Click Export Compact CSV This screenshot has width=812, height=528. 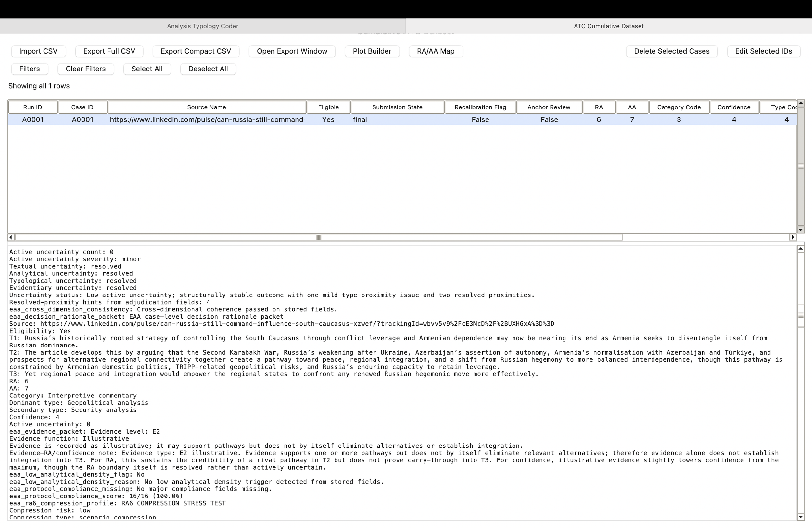pyautogui.click(x=196, y=51)
